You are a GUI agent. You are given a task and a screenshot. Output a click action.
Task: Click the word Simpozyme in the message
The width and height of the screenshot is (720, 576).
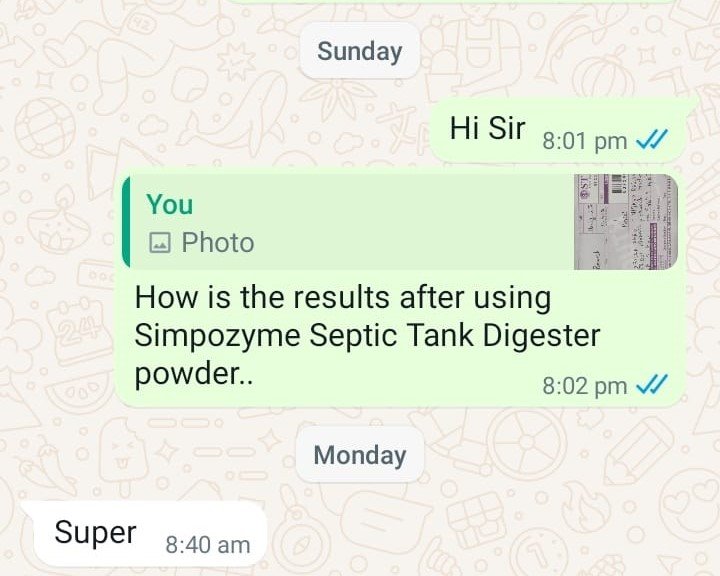(217, 337)
